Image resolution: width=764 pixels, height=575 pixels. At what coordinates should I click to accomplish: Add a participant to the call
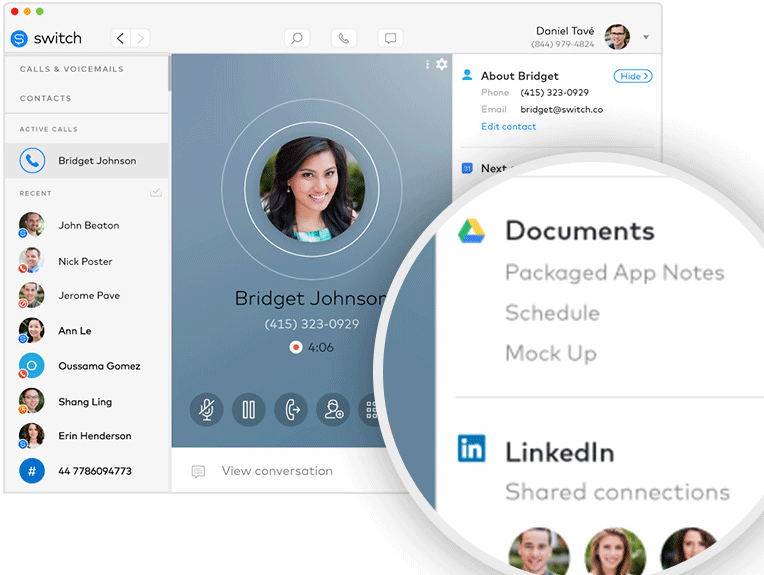coord(333,409)
